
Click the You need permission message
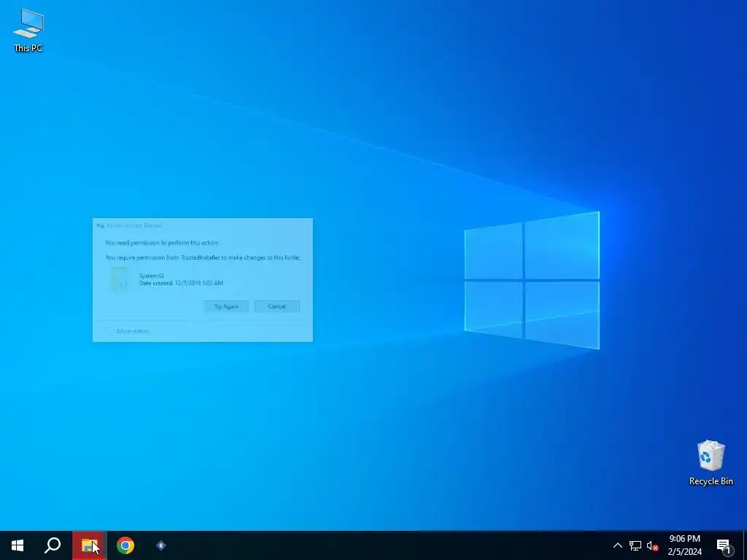tap(161, 243)
